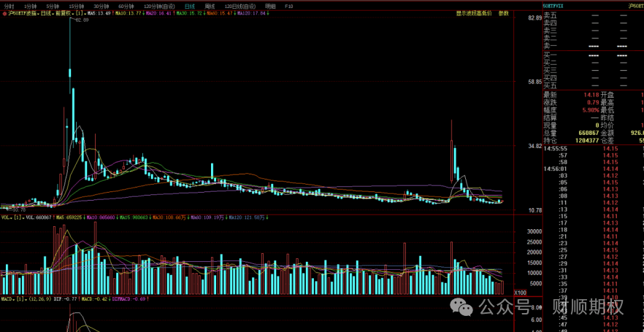Click the volume MA120:121.58万 label
644x332 pixels.
tap(246, 217)
